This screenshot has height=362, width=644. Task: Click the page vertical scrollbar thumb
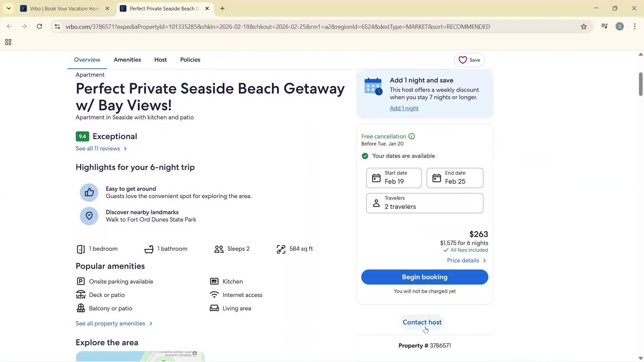(640, 84)
